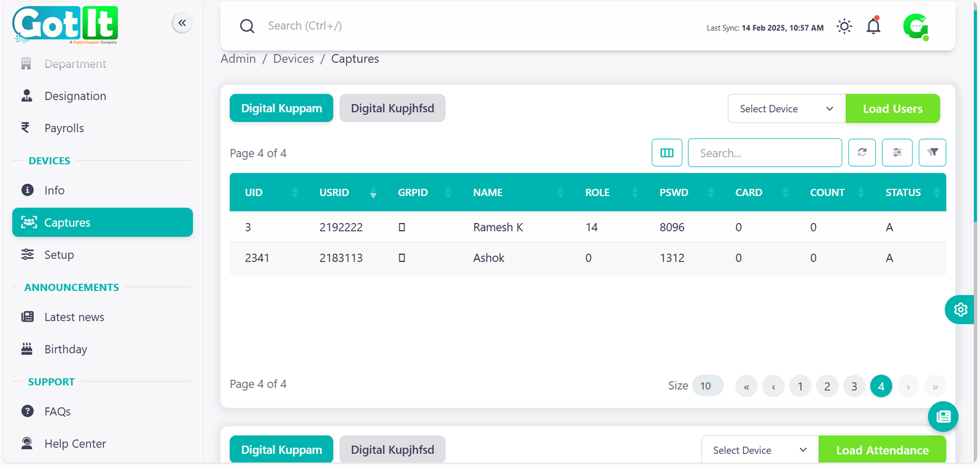Click the floating news icon button

[943, 417]
